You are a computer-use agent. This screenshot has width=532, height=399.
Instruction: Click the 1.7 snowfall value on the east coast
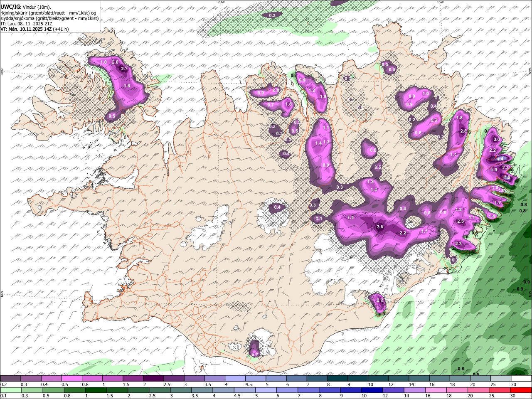[x=498, y=203]
